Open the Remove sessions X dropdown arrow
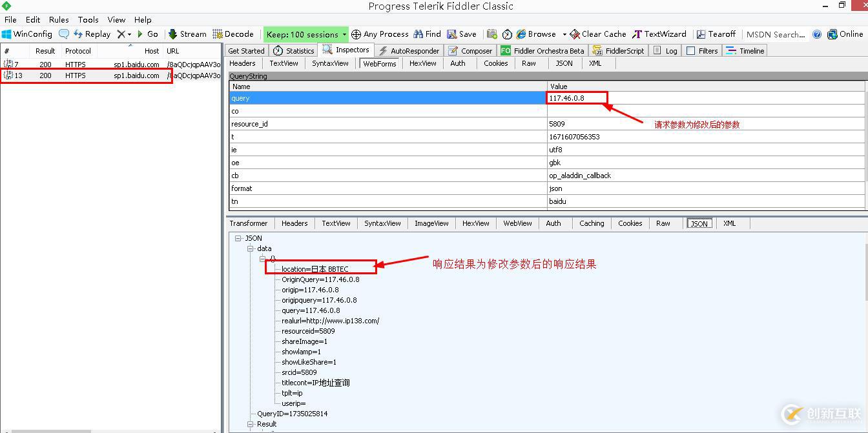Viewport: 868px width, 433px height. [x=129, y=34]
